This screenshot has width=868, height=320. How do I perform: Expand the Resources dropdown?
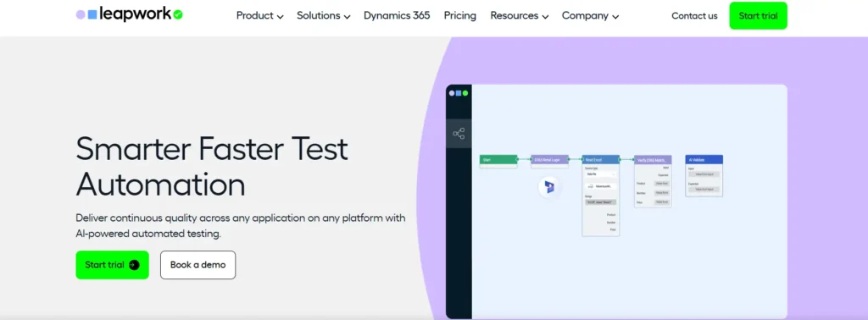click(x=520, y=15)
